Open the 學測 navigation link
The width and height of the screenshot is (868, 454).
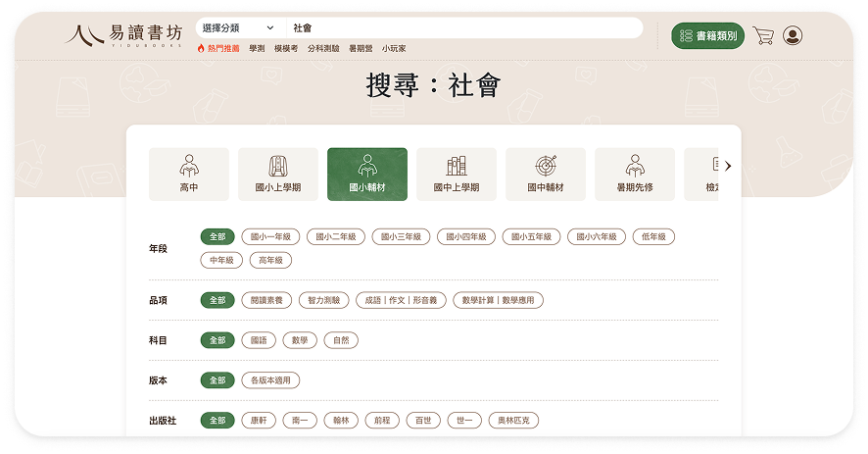[257, 48]
